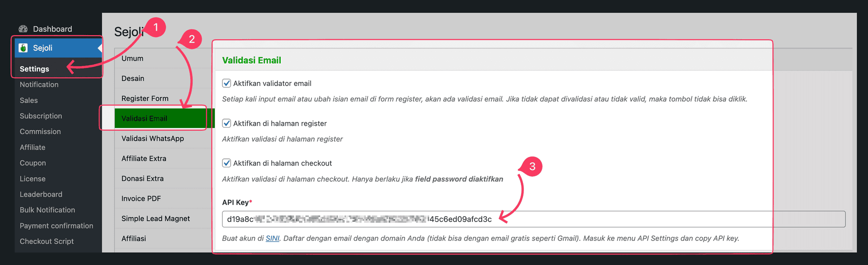This screenshot has height=265, width=868.
Task: Switch to the Register Form tab
Action: (163, 99)
